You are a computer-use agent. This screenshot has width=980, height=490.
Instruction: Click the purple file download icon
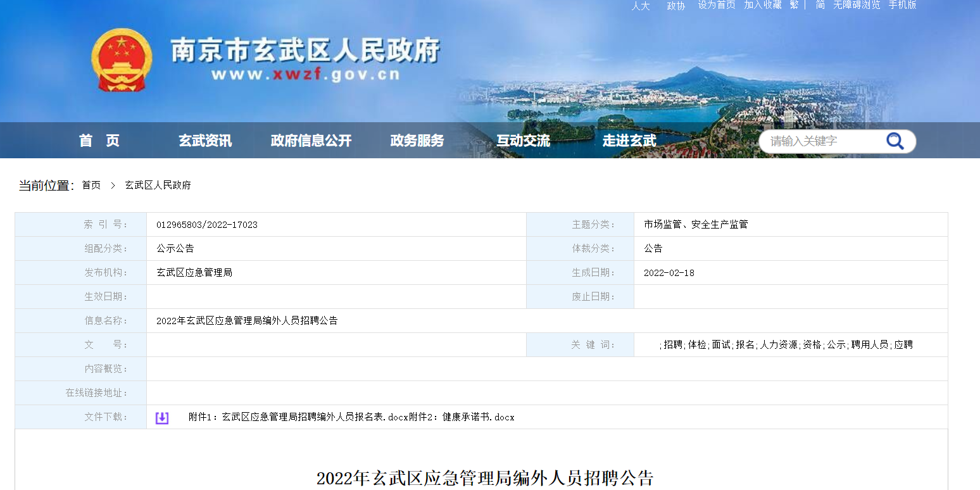[162, 418]
